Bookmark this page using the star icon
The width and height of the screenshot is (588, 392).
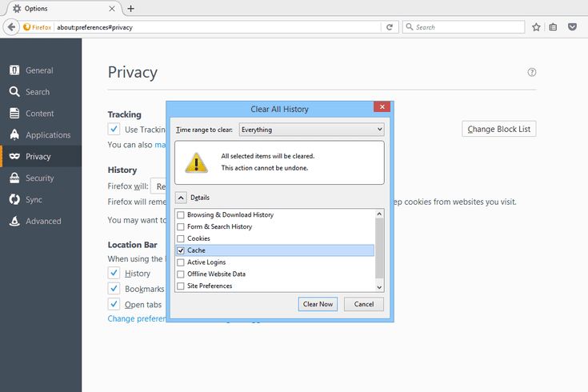[x=536, y=27]
